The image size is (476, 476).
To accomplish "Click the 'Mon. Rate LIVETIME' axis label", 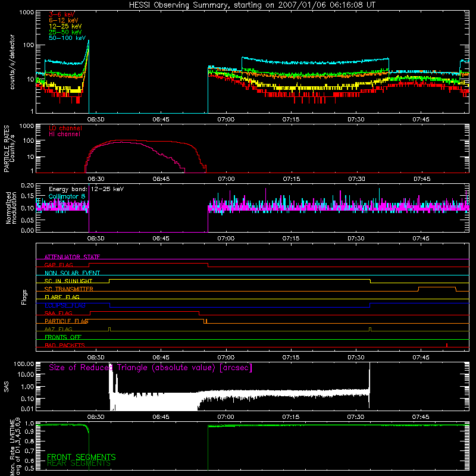I will point(12,446).
